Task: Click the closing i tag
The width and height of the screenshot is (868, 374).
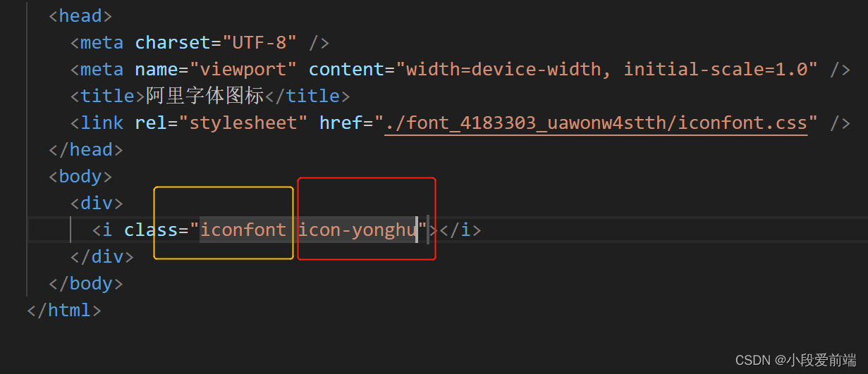Action: (460, 230)
